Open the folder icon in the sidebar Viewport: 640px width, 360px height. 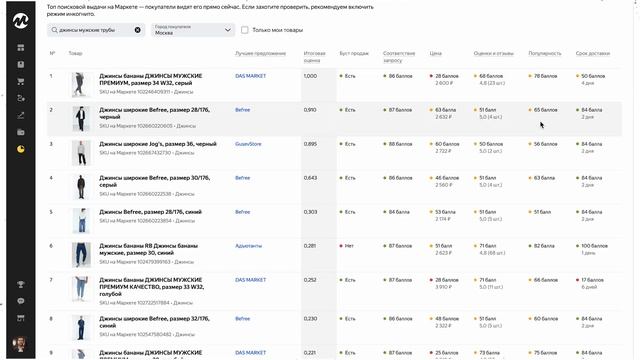(x=20, y=132)
